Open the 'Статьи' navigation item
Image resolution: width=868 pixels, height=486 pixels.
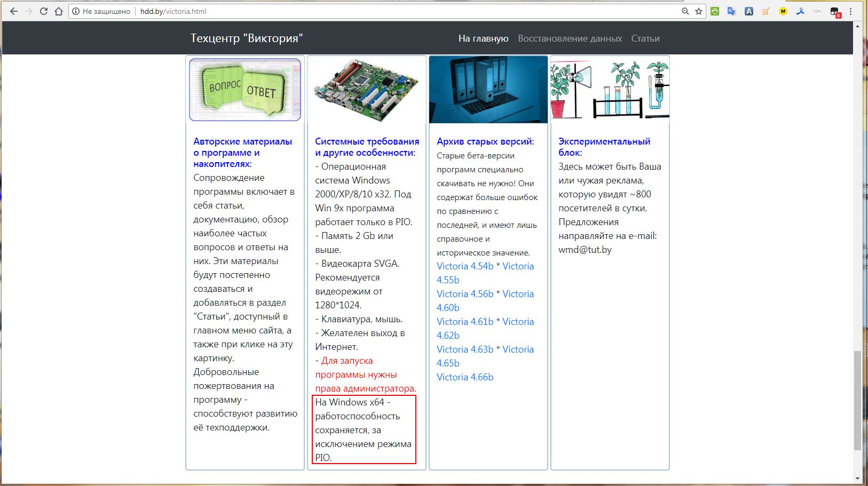coord(645,38)
